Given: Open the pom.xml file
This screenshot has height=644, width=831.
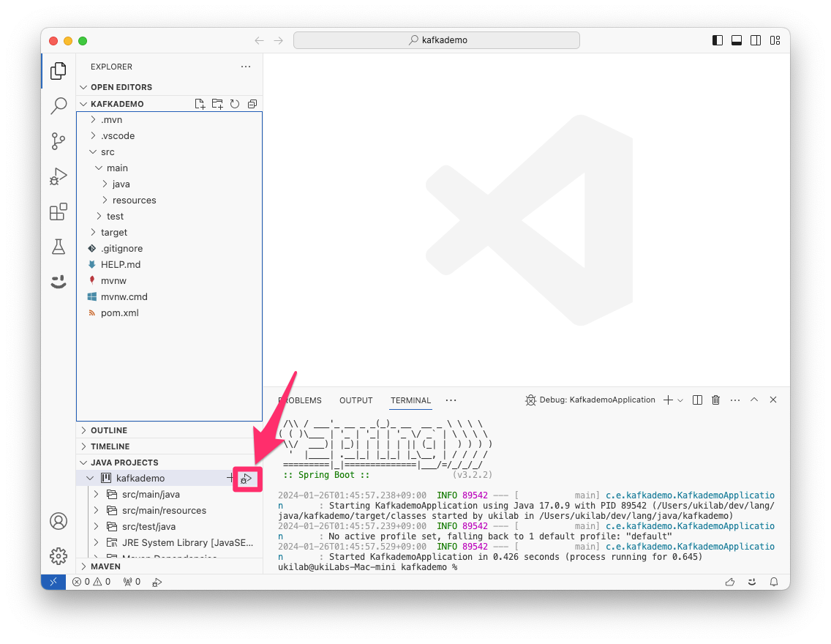Looking at the screenshot, I should point(170,313).
